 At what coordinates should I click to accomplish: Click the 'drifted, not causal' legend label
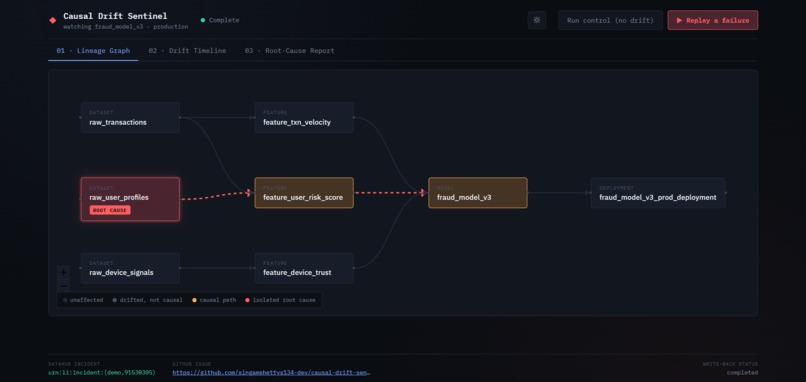pos(151,300)
